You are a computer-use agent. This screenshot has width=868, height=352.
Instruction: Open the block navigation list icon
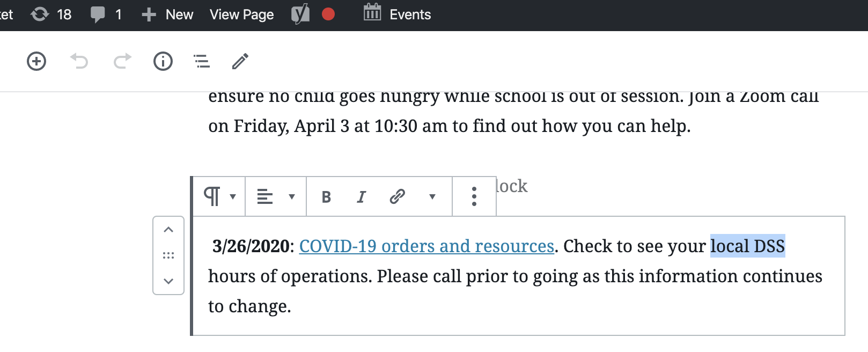[x=202, y=61]
